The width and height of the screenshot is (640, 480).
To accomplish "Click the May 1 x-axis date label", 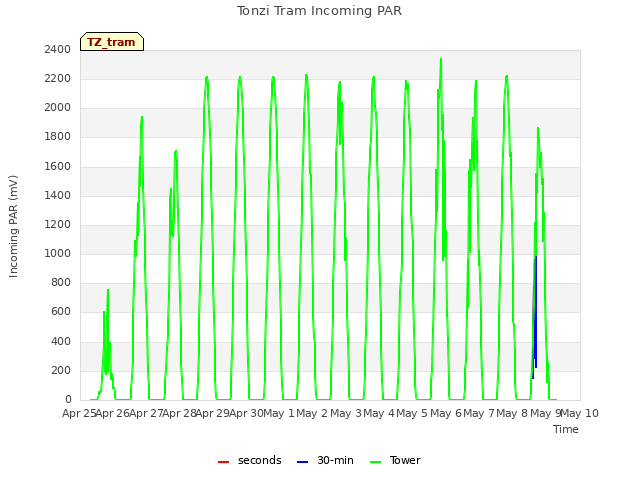I will [279, 413].
